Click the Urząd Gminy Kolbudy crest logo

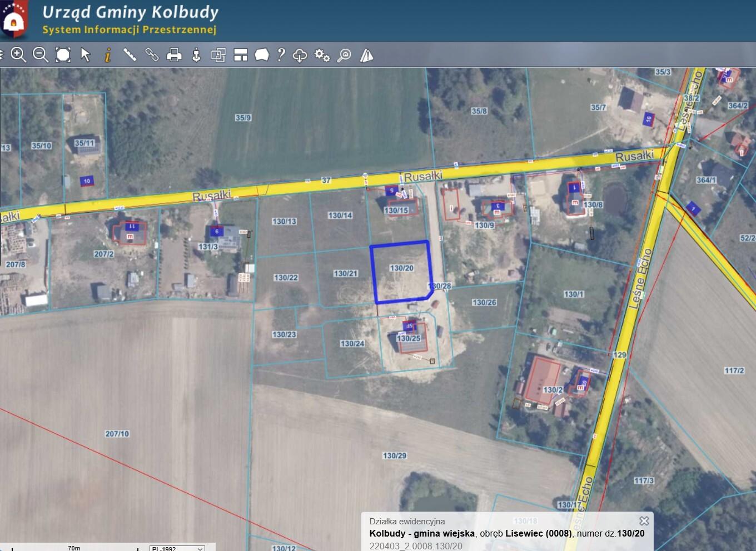tap(13, 19)
